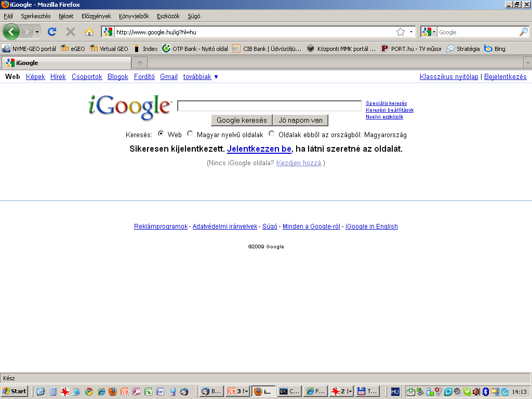This screenshot has width=532, height=399.
Task: Launch Thunderbird from the Quick Launch bar
Action: (184, 392)
